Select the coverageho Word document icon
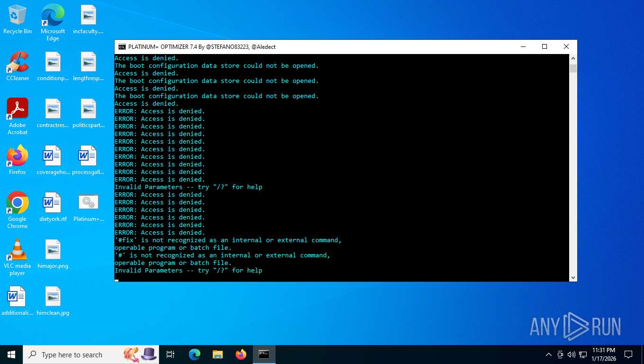 click(53, 160)
